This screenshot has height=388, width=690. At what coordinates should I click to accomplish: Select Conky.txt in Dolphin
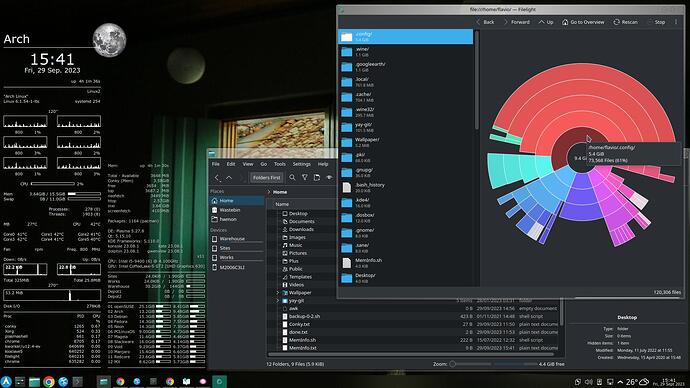296,324
